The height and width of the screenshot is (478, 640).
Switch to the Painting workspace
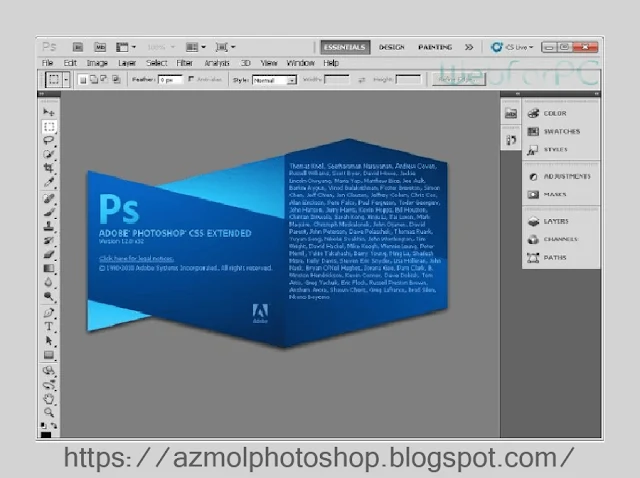click(x=435, y=47)
